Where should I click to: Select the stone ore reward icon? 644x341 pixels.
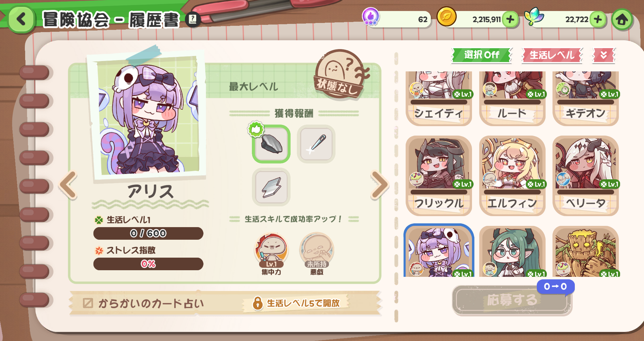click(x=271, y=144)
